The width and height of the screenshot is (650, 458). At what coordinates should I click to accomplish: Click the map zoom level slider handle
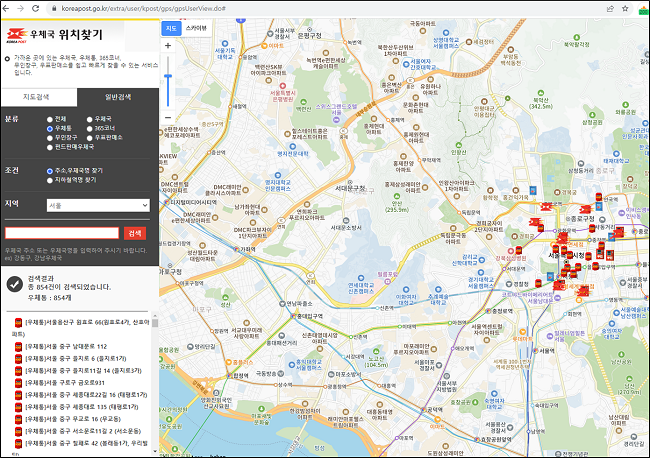click(x=168, y=76)
